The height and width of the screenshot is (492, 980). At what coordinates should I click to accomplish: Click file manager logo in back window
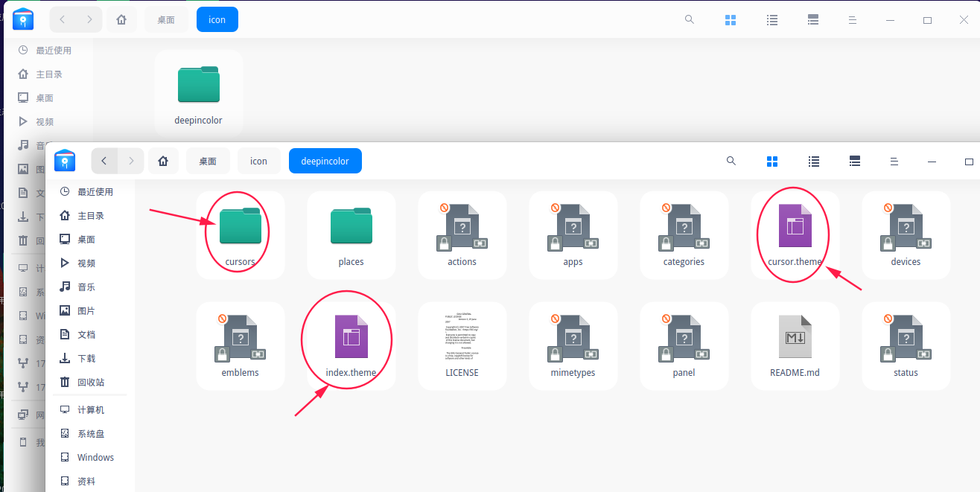(24, 19)
